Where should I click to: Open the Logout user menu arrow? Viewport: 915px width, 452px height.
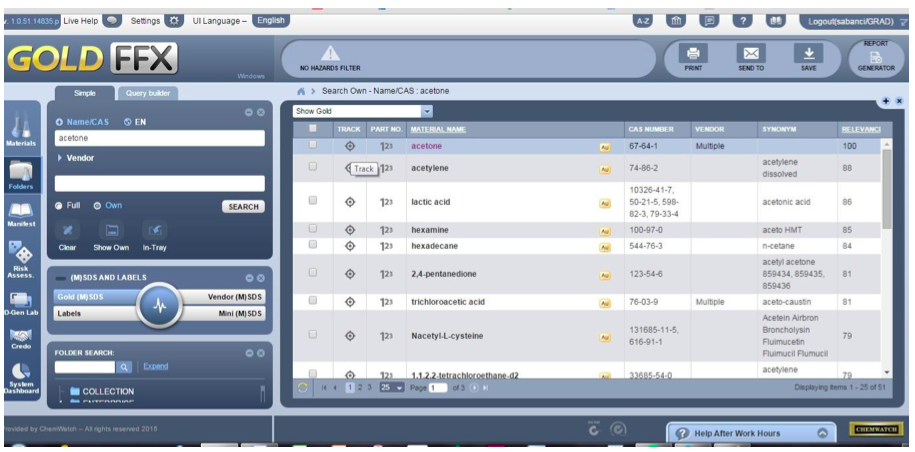pyautogui.click(x=905, y=22)
